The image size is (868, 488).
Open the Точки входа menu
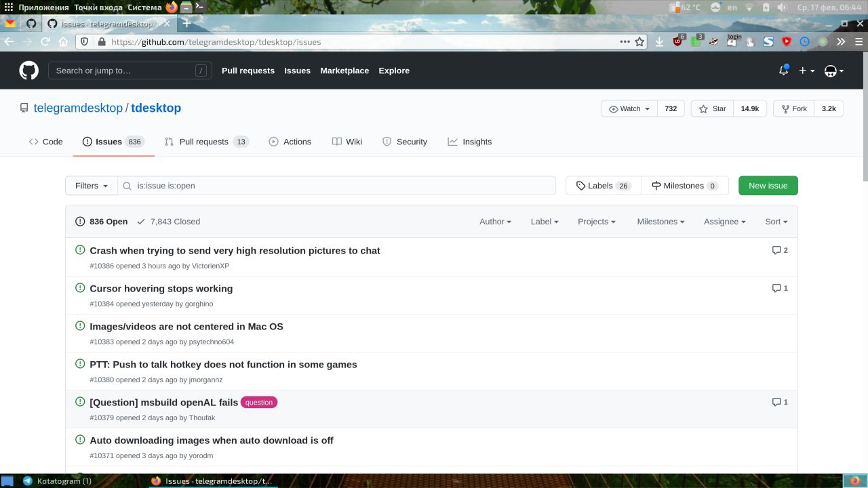pos(98,7)
